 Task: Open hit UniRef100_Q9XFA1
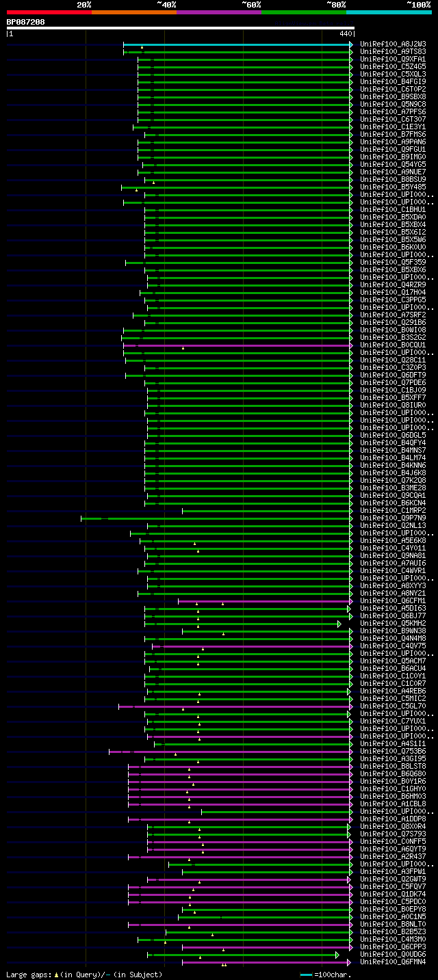click(x=393, y=59)
